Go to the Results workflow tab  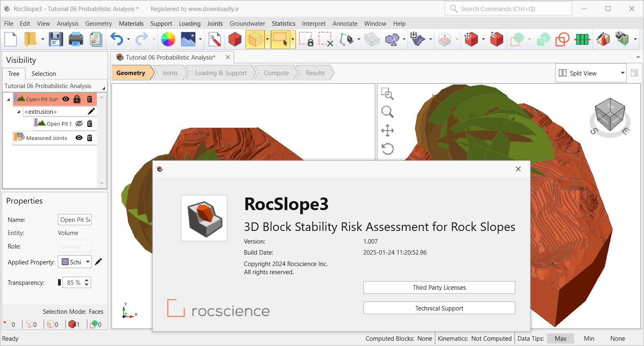click(315, 73)
